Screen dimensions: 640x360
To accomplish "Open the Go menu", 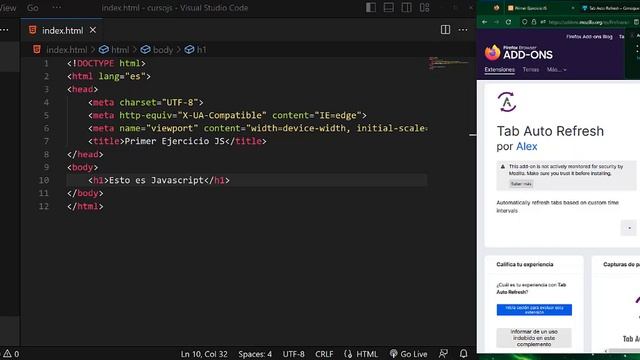I will click(x=33, y=8).
